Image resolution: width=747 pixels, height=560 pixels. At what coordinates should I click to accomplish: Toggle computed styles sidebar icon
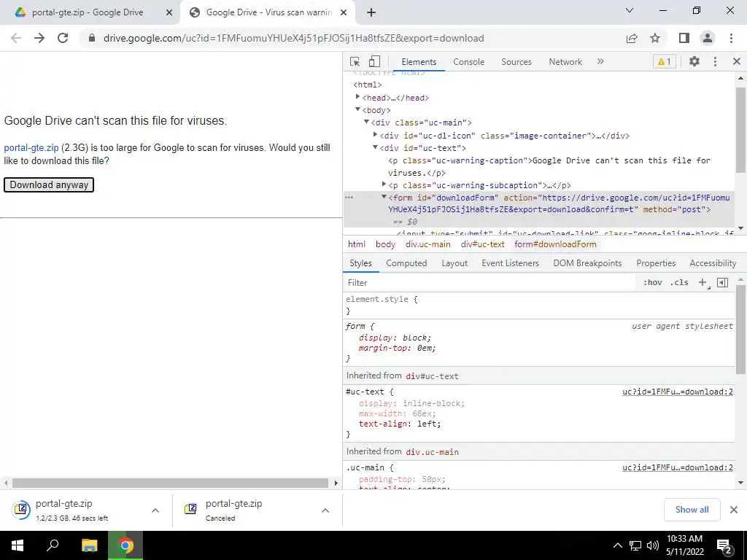click(x=722, y=282)
